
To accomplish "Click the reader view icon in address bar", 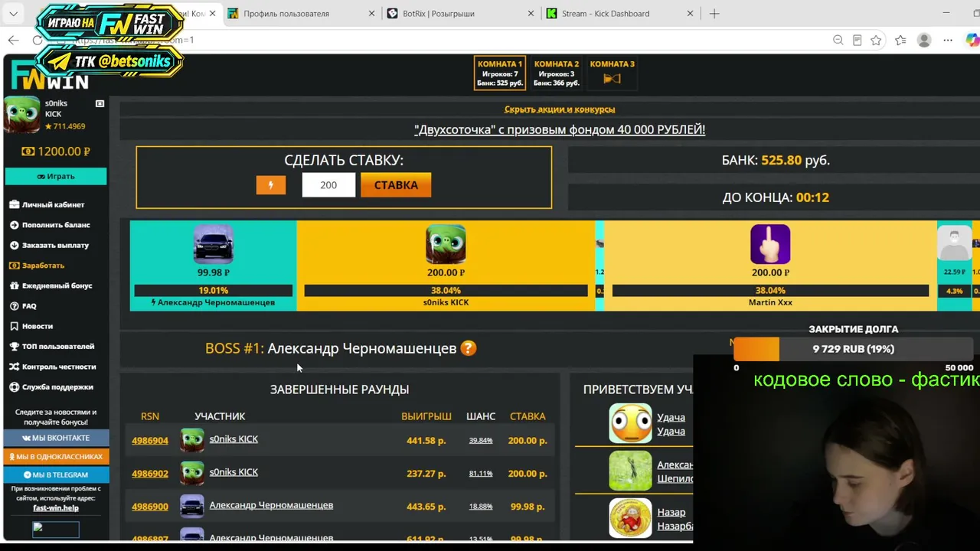I will coord(857,40).
